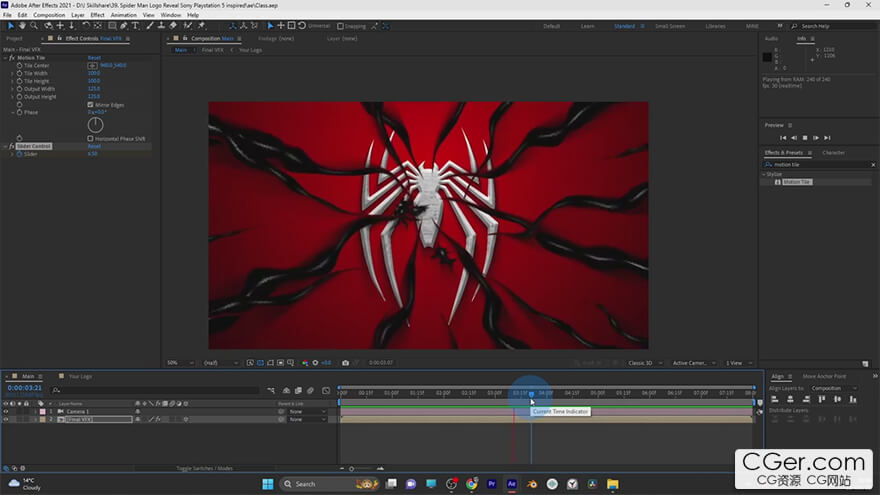Click Toggle Switches / Modes button
880x495 pixels.
[x=204, y=468]
